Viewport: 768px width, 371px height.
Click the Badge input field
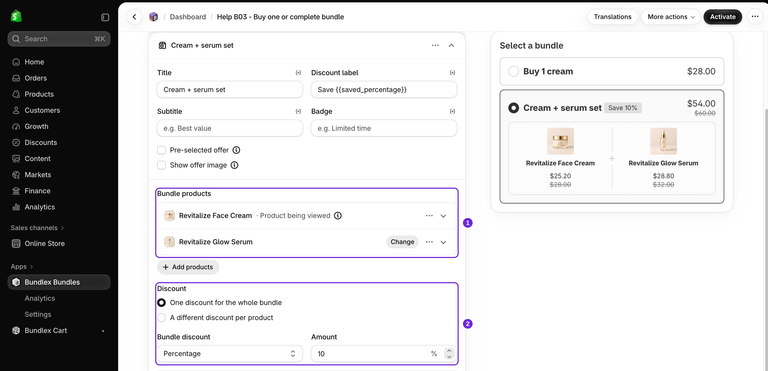tap(384, 128)
